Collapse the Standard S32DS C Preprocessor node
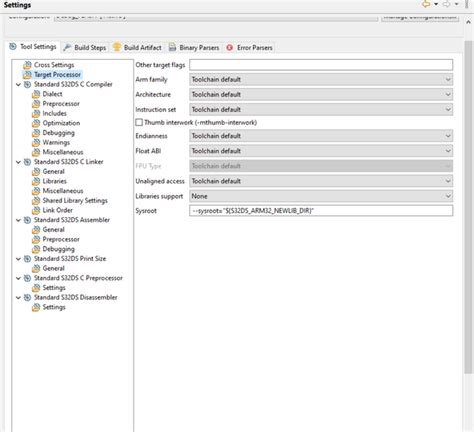Screen dimensions: 474x432 coord(18,278)
